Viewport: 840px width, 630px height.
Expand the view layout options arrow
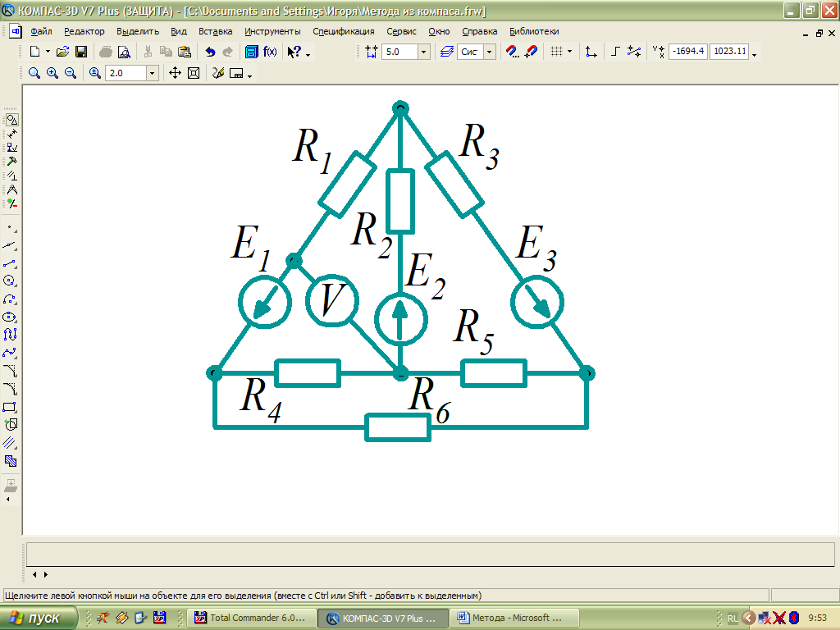coord(249,75)
